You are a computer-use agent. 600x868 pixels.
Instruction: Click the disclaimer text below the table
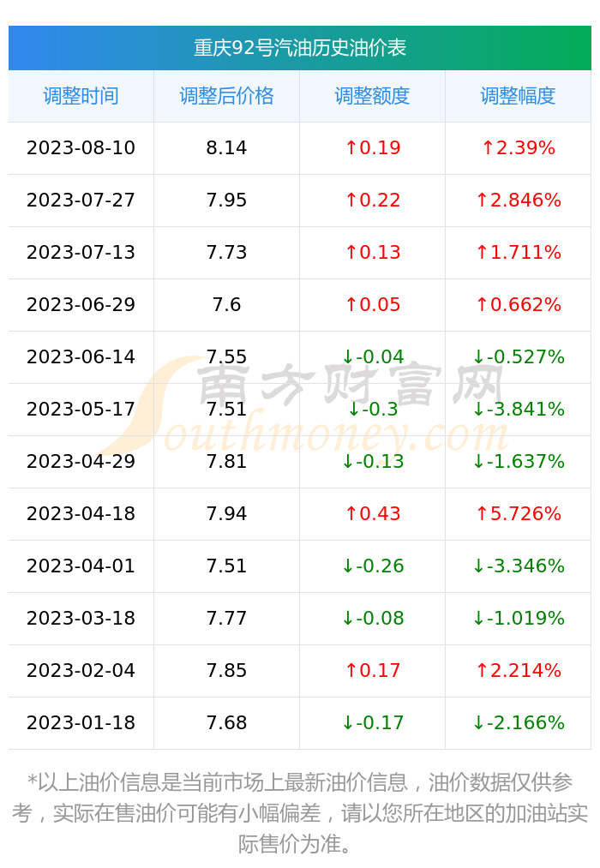pyautogui.click(x=300, y=813)
